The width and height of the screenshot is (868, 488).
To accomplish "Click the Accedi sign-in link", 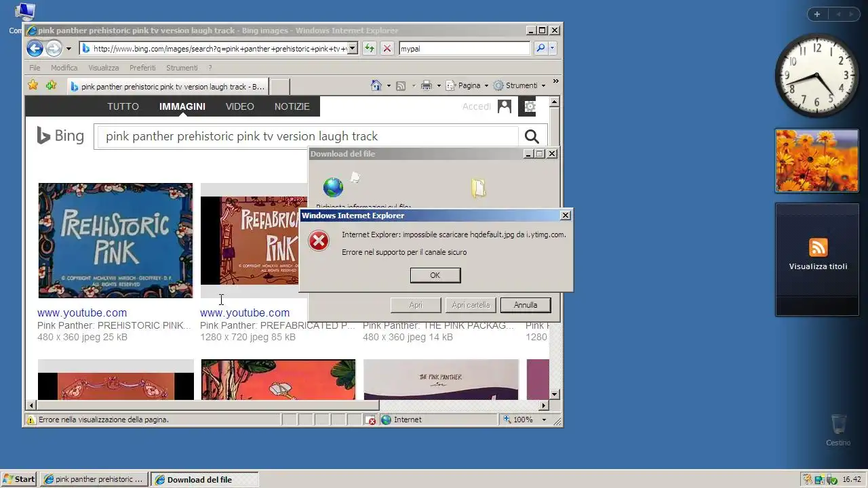I will 477,106.
